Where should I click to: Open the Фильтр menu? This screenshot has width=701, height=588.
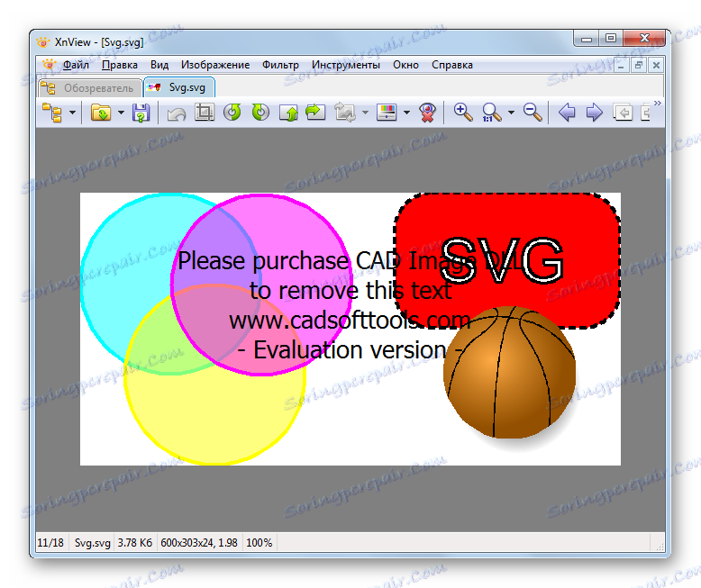280,65
